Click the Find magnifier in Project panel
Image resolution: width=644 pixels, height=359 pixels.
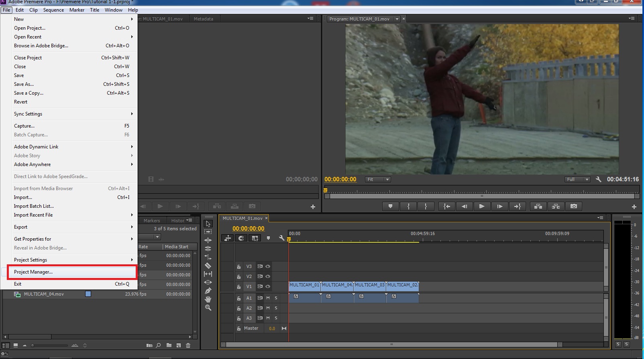point(159,345)
